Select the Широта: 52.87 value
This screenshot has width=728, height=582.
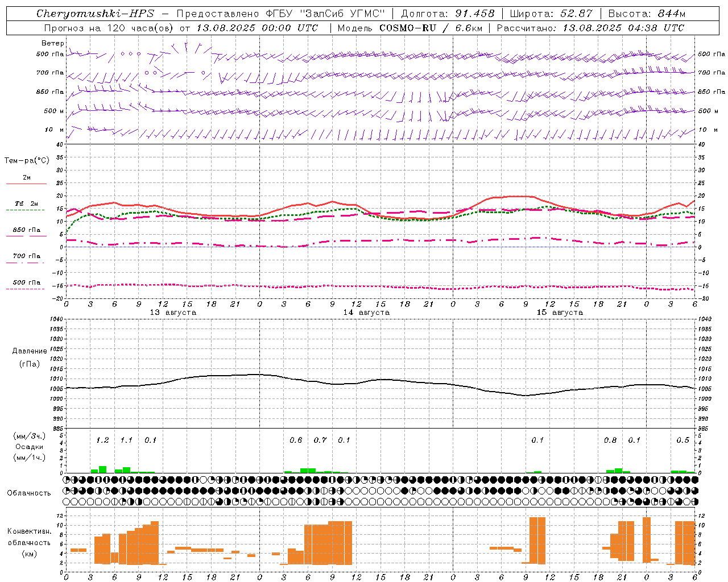click(x=551, y=14)
